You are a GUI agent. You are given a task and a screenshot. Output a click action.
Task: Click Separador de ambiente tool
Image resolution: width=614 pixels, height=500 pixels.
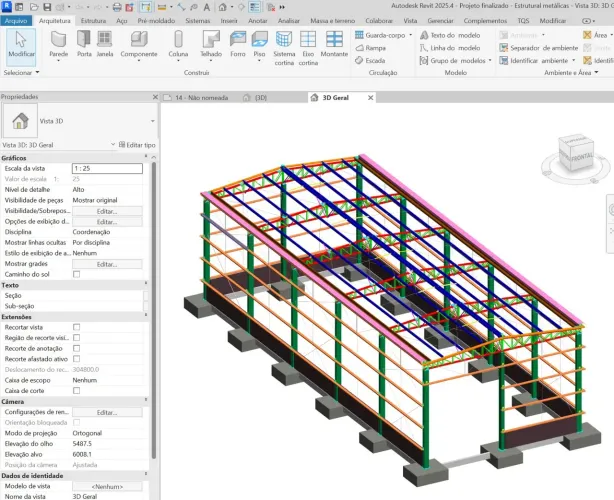click(x=539, y=48)
